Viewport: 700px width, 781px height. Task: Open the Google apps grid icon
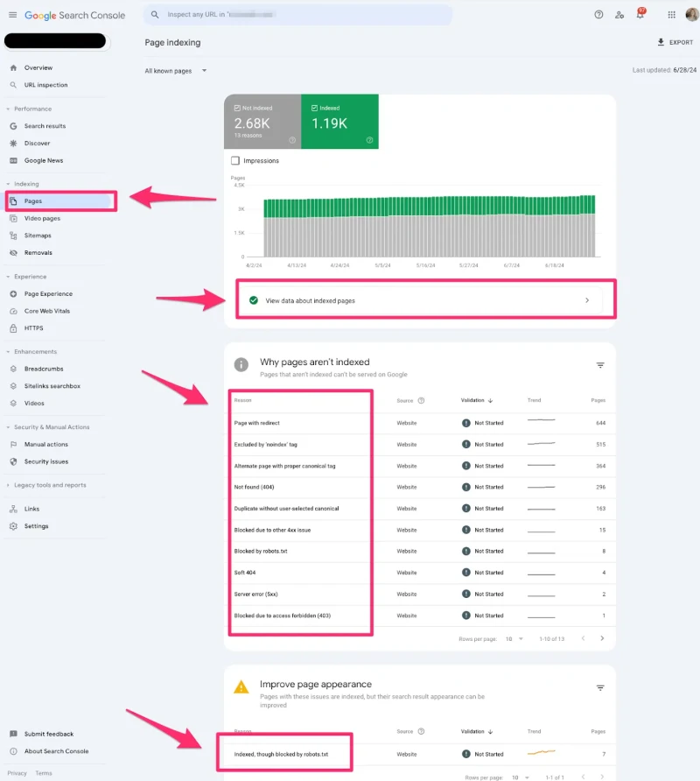(672, 15)
